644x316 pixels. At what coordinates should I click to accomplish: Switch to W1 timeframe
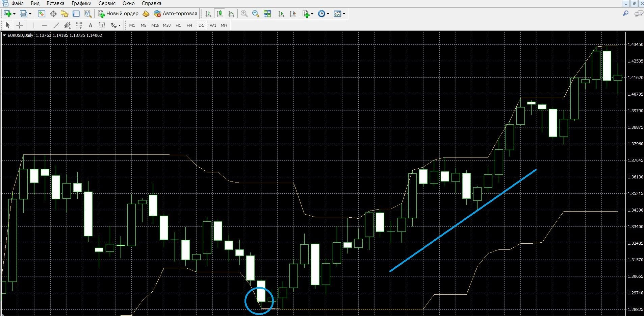pyautogui.click(x=213, y=25)
